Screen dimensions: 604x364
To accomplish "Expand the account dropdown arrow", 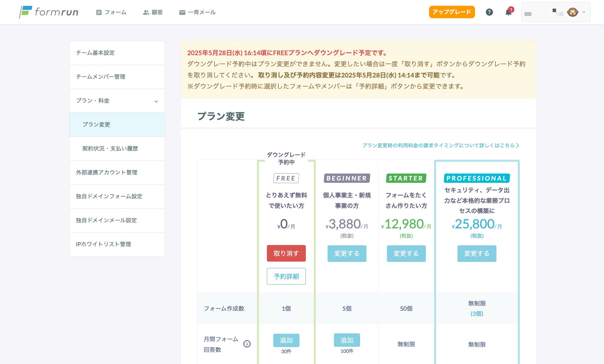I will (584, 12).
